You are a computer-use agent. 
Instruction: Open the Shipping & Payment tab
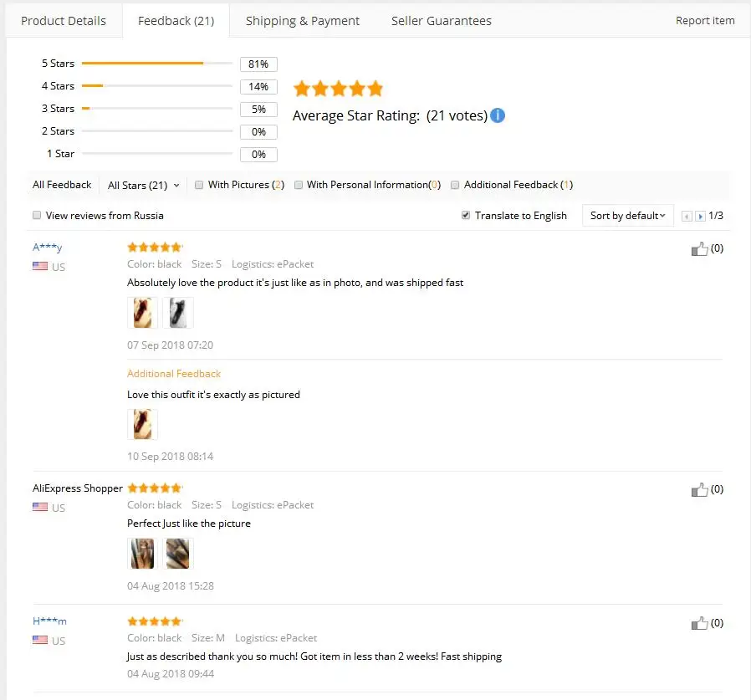click(303, 21)
